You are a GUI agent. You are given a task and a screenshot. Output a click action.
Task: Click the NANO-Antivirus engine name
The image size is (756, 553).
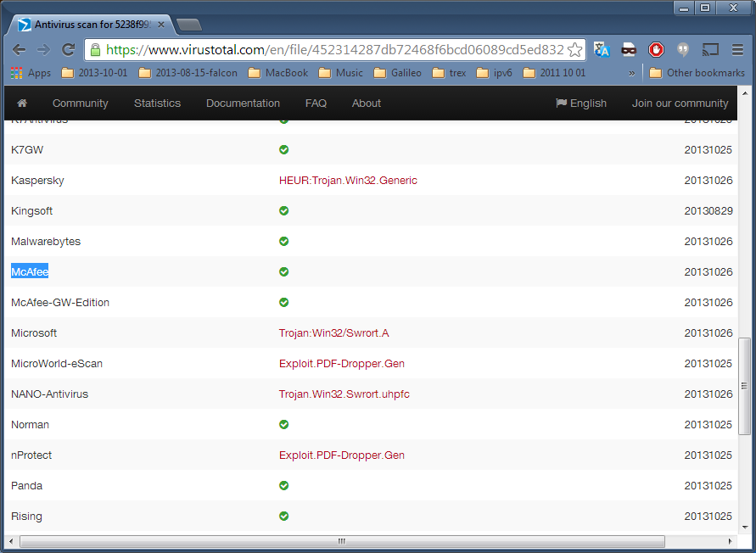[x=50, y=394]
